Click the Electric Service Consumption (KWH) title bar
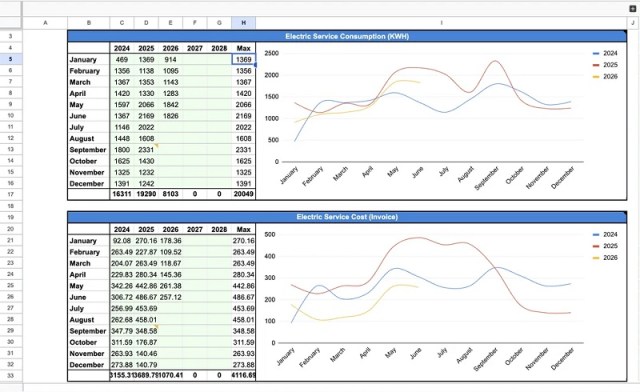Image resolution: width=640 pixels, height=392 pixels. coord(347,36)
